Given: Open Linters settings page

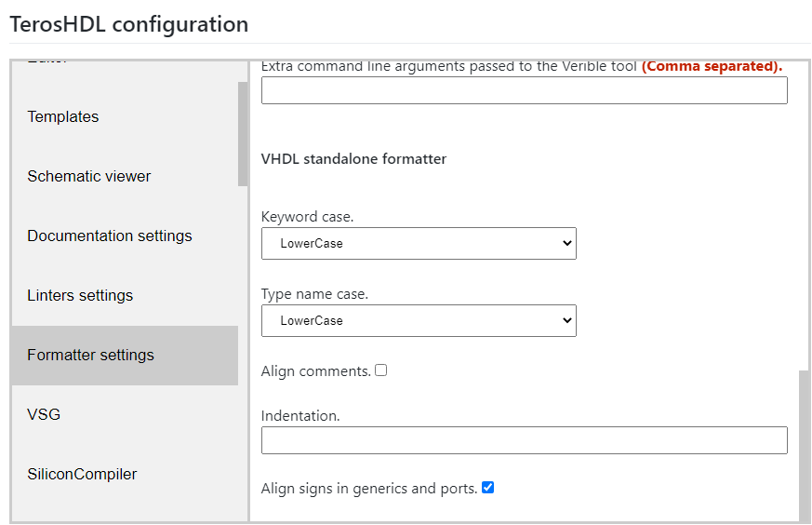Looking at the screenshot, I should pos(80,295).
